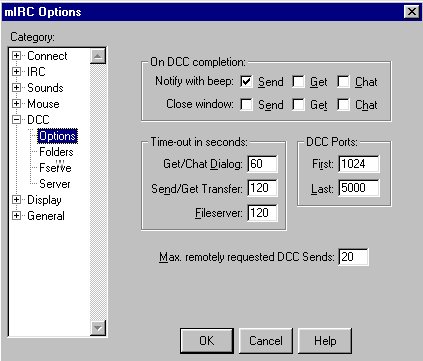Screen dimensions: 423x361
Task: Expand the Mouse category
Action: [x=16, y=104]
